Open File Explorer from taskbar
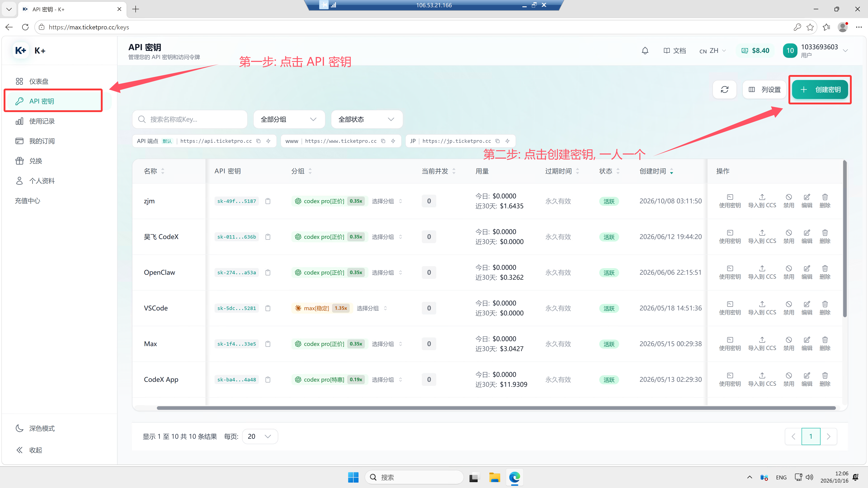 [x=494, y=477]
